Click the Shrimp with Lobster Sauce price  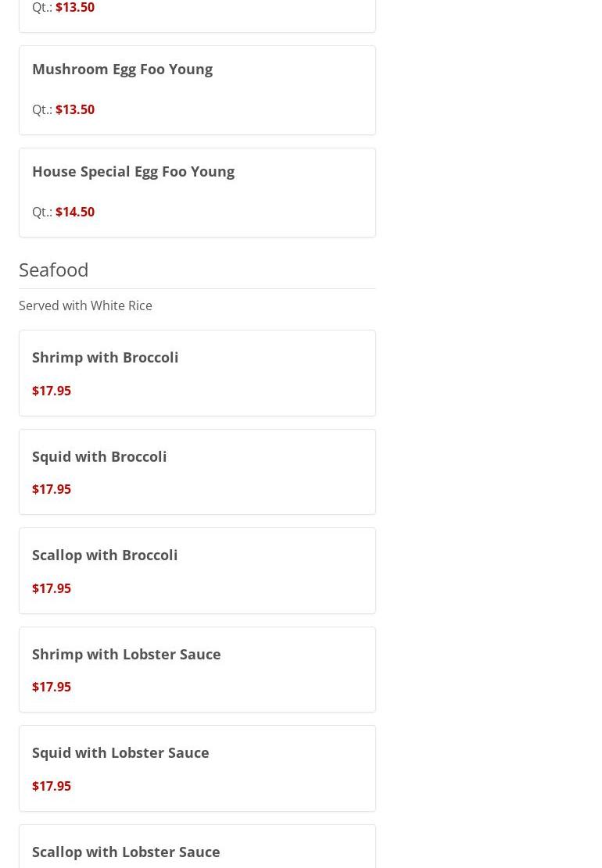[x=52, y=687]
